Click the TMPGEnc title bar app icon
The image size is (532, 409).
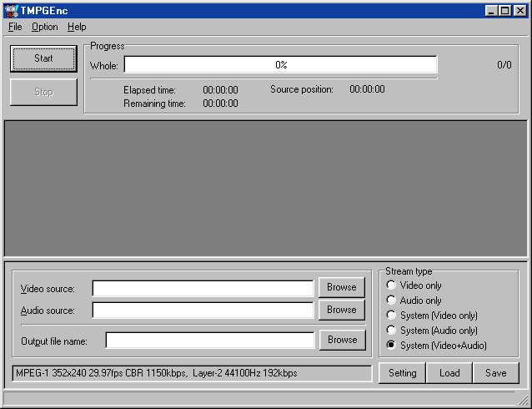coord(11,10)
